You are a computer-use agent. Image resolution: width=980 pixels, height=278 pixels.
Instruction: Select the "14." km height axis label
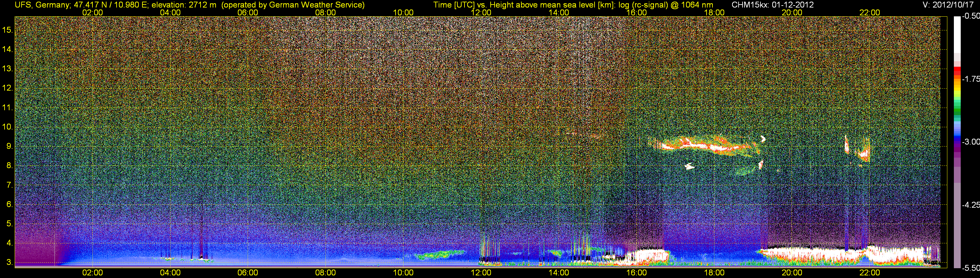point(8,49)
